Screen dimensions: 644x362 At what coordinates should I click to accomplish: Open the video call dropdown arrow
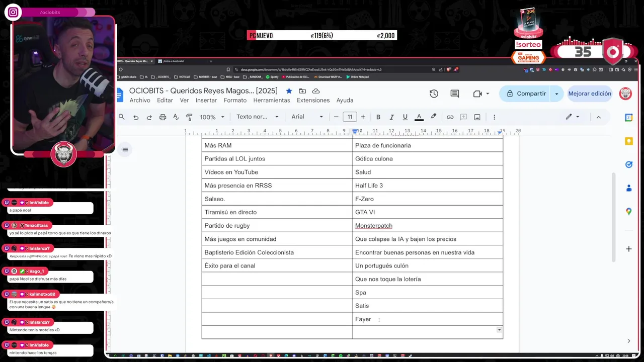click(488, 94)
